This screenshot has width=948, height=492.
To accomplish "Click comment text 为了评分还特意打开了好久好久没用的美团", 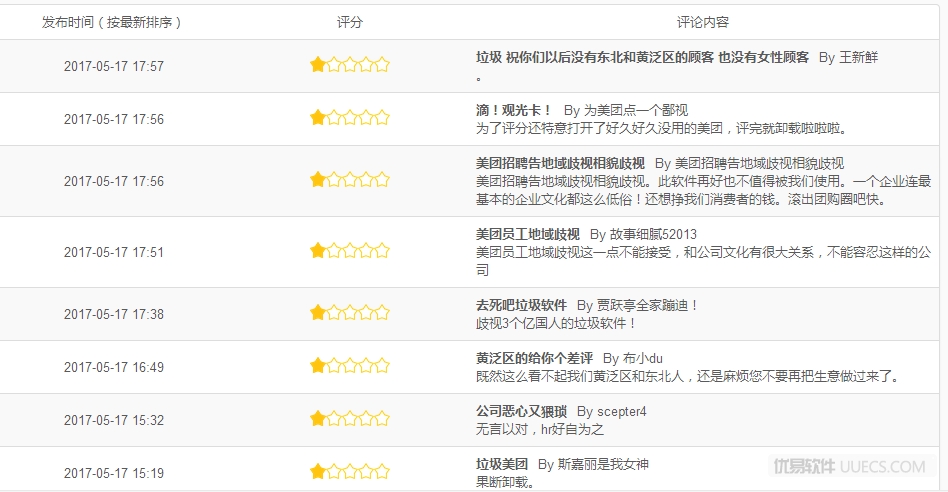I will 599,128.
